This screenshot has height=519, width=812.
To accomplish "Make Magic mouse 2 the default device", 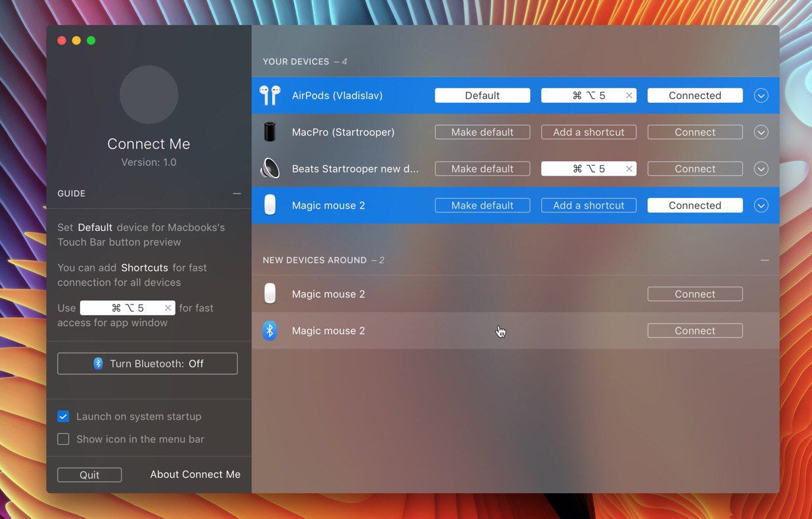I will pos(482,206).
